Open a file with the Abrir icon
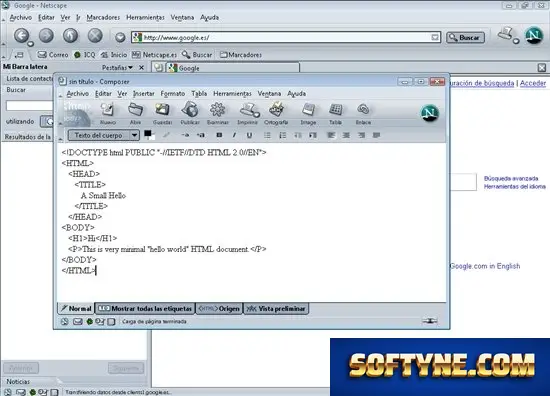This screenshot has height=396, width=550. (x=135, y=113)
